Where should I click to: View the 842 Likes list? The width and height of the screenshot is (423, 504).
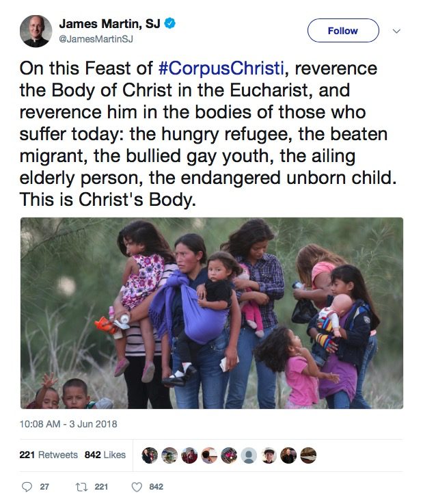coord(105,455)
